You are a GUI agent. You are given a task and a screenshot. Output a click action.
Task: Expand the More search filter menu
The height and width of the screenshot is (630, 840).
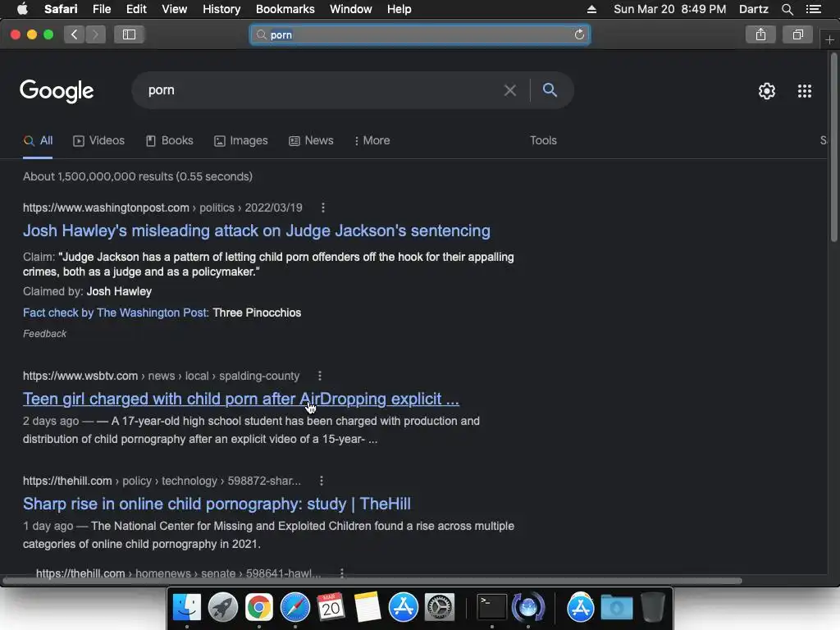372,140
